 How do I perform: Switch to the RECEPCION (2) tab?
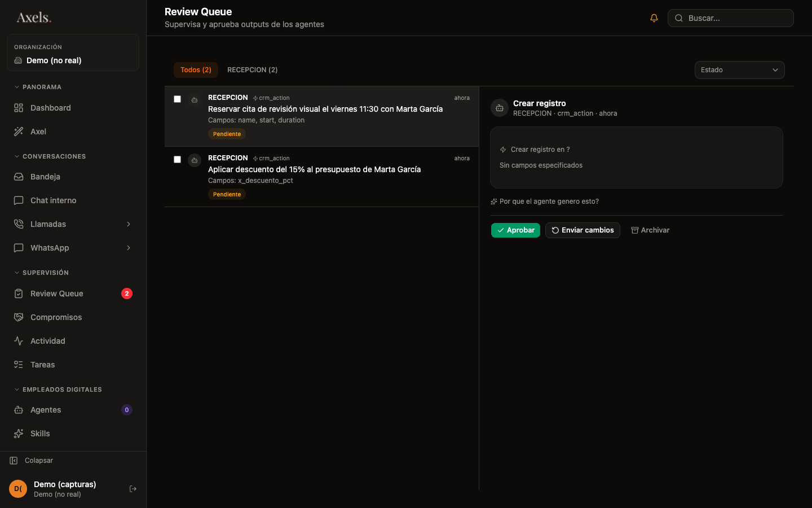pos(252,70)
